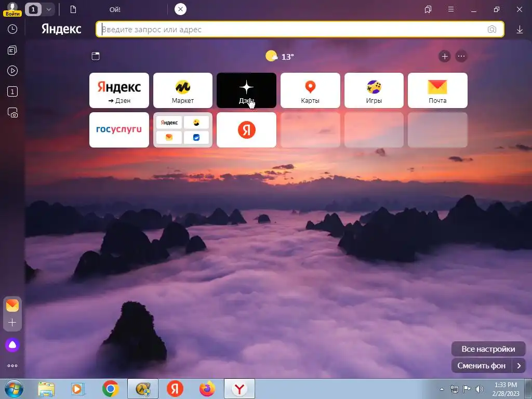Click the Сменить фон button
The width and height of the screenshot is (532, 399).
(x=482, y=366)
